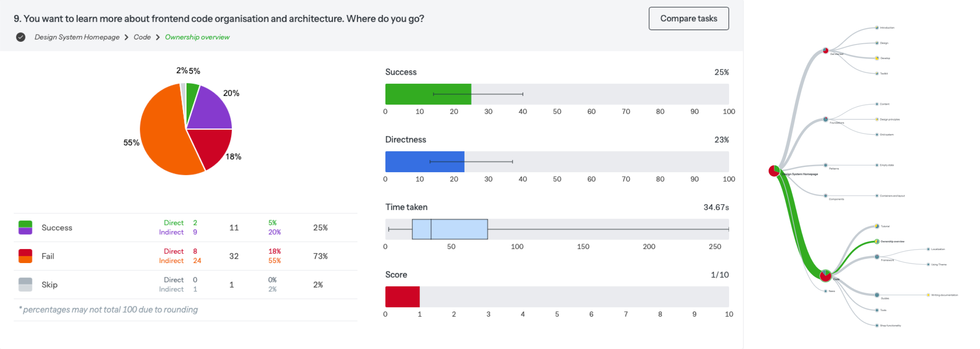
Task: Navigate via the Code breadcrumb
Action: pyautogui.click(x=142, y=37)
